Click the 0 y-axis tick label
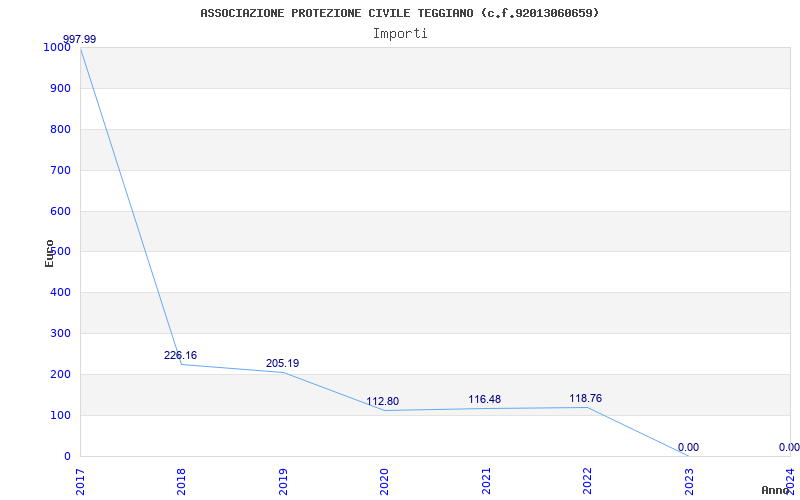 click(67, 456)
